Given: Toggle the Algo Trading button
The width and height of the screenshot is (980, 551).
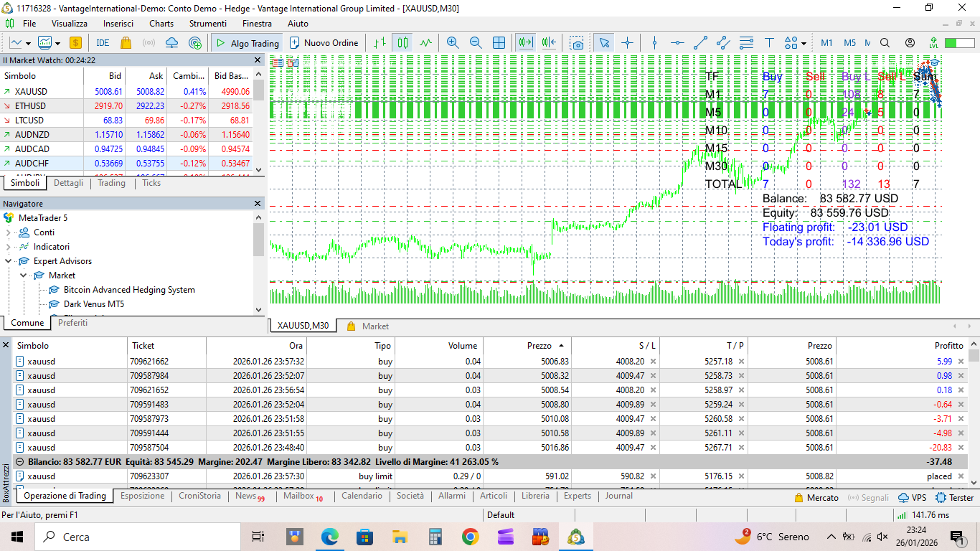Looking at the screenshot, I should pyautogui.click(x=247, y=43).
